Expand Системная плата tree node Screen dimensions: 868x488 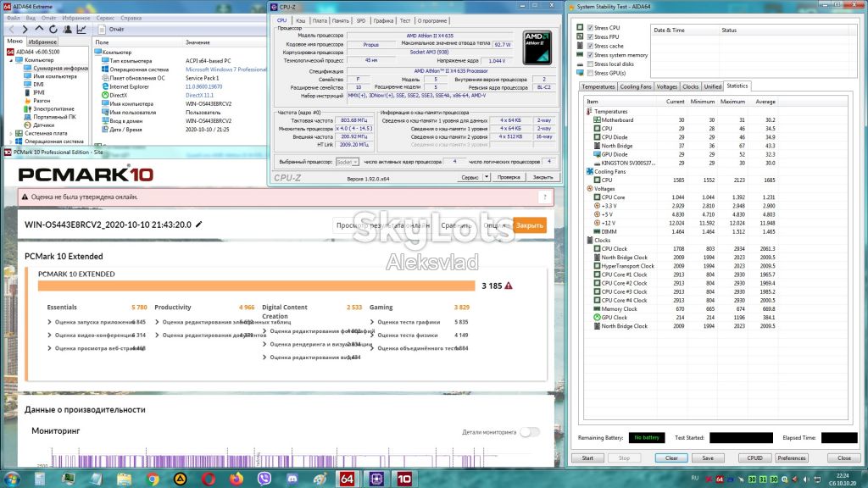pyautogui.click(x=11, y=133)
